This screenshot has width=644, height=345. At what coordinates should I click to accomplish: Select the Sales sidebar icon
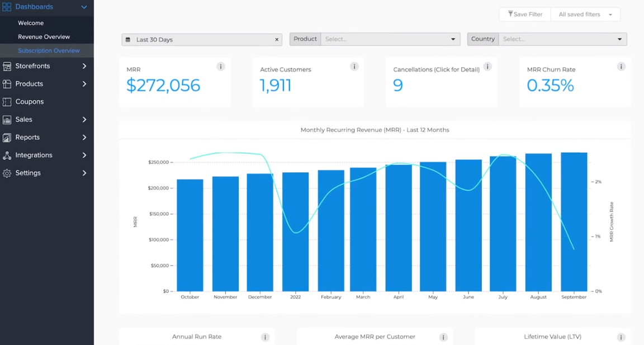pos(8,119)
